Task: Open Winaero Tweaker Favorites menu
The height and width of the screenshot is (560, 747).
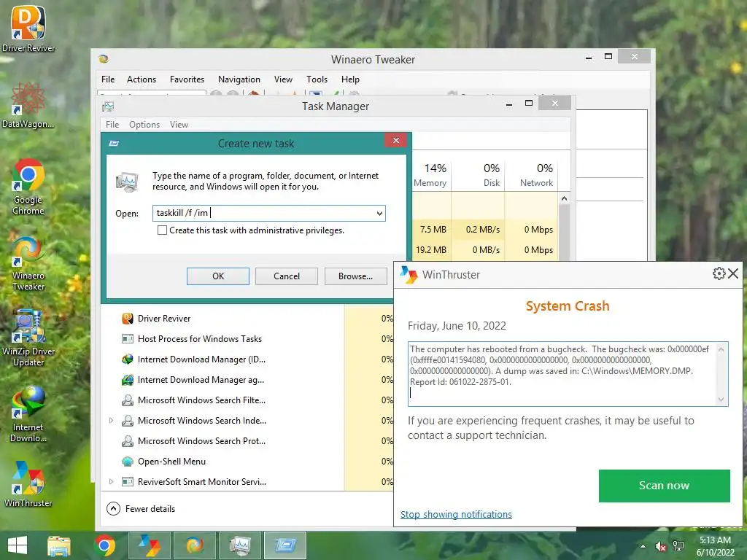Action: [187, 79]
